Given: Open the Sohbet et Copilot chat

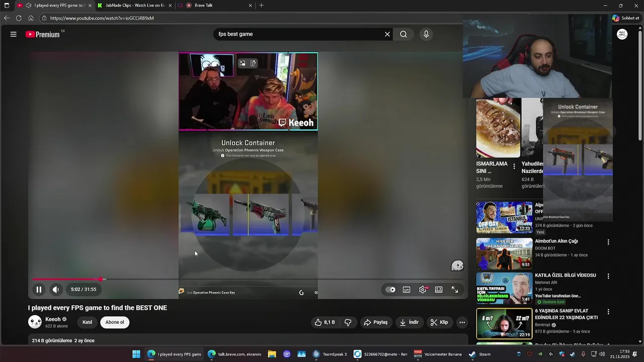Looking at the screenshot, I should point(625,18).
